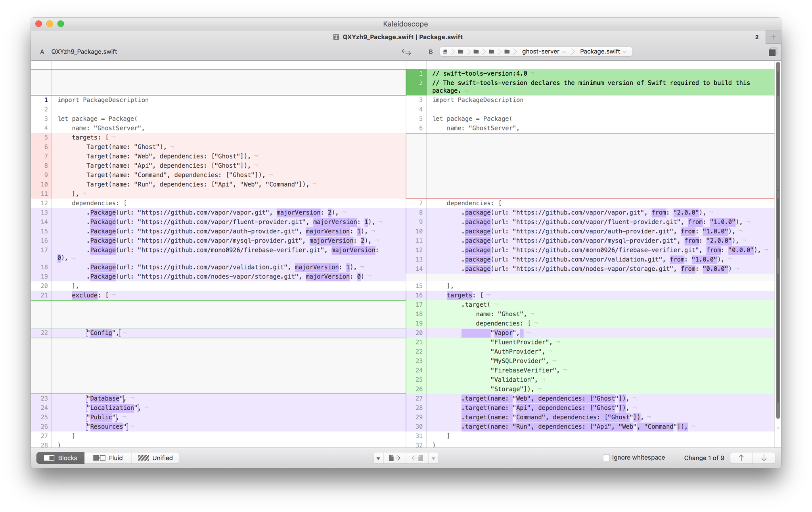Viewport: 812px width, 512px height.
Task: Click copy change to left arrow icon
Action: coord(417,458)
